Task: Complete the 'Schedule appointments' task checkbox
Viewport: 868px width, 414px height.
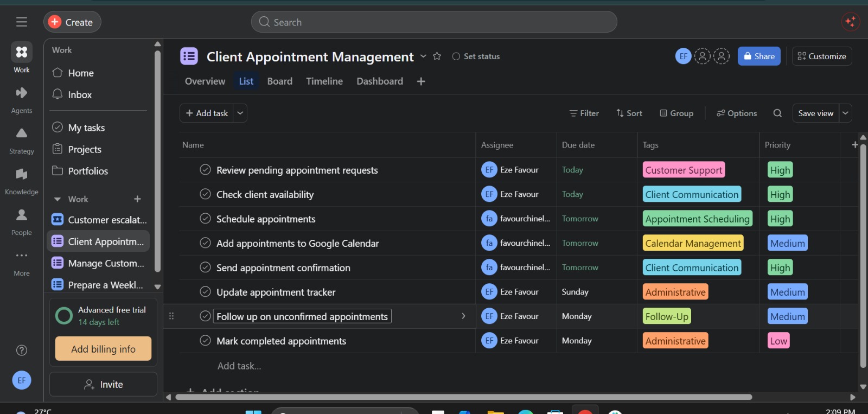Action: [x=205, y=219]
